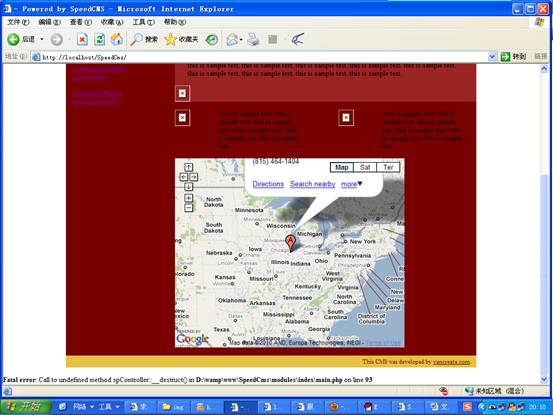Screen dimensions: 553x415
Task: Click the Google logo on the map
Action: (193, 339)
